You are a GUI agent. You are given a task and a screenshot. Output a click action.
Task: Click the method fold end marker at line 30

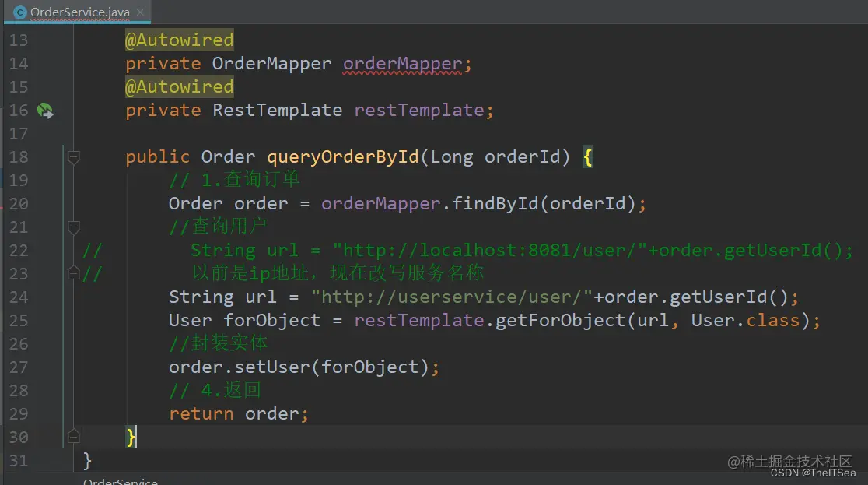(x=74, y=437)
